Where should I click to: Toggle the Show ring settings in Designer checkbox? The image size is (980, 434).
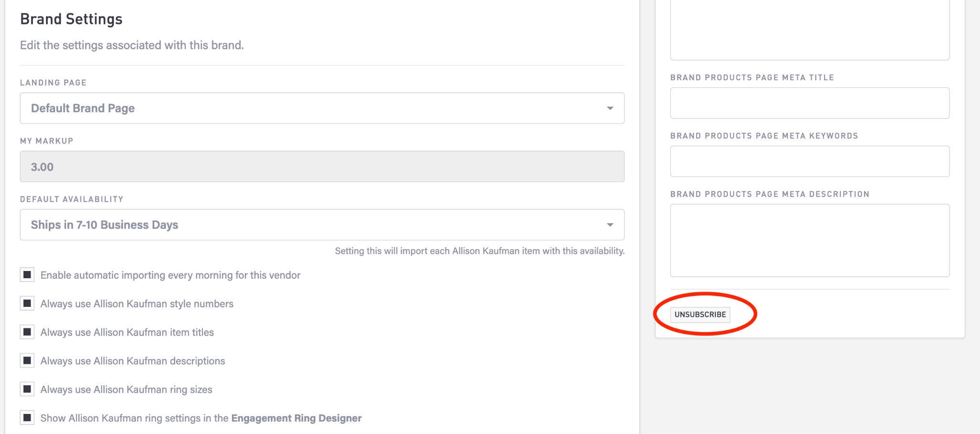(27, 418)
